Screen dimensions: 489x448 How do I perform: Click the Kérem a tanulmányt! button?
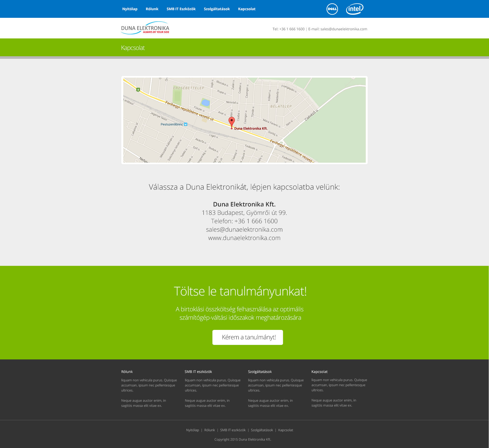(248, 337)
